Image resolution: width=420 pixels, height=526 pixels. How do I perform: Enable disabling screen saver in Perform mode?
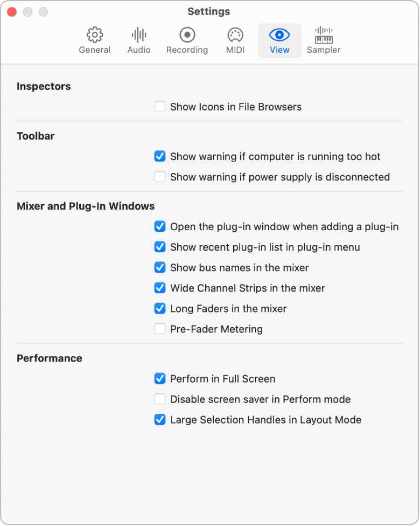tap(160, 399)
